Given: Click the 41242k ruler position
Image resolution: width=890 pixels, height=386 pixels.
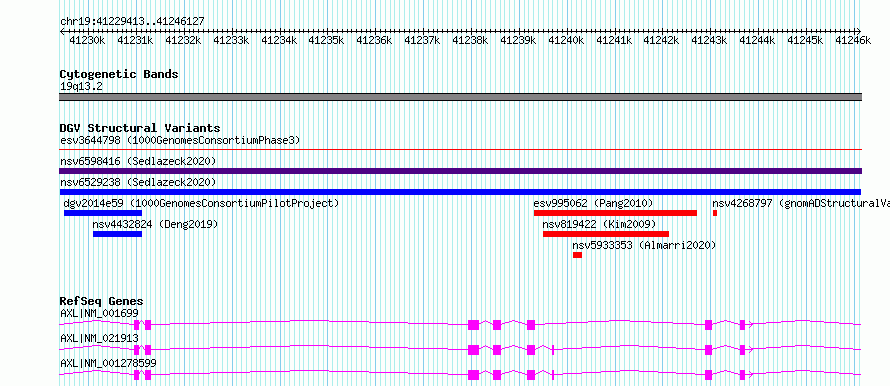Looking at the screenshot, I should pos(661,40).
